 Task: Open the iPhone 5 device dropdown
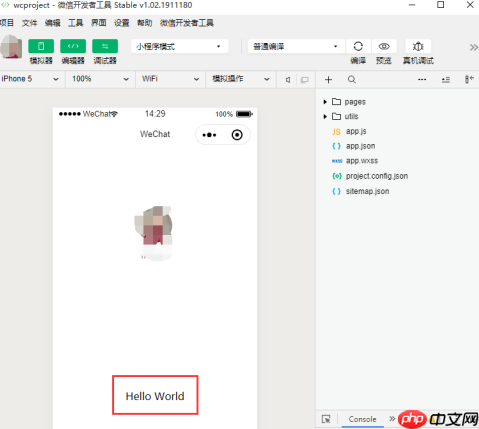31,79
